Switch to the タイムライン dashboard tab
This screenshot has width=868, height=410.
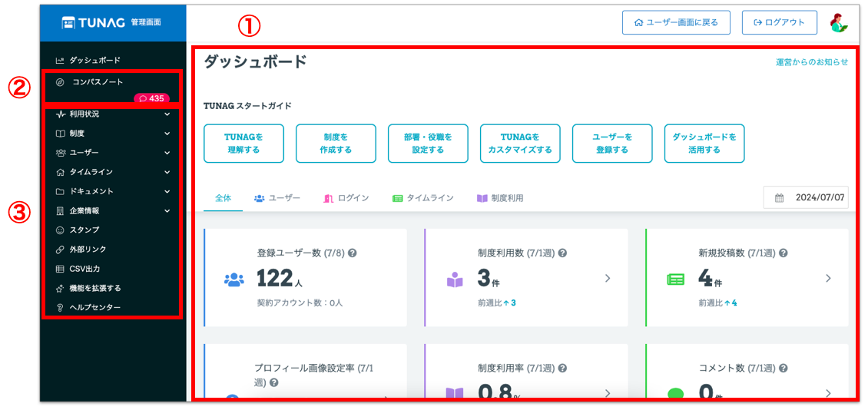423,197
